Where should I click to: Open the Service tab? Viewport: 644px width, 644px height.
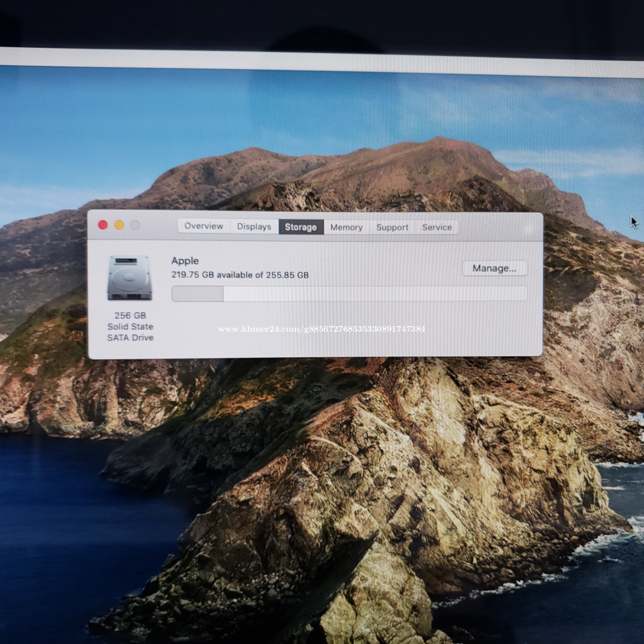click(x=437, y=227)
